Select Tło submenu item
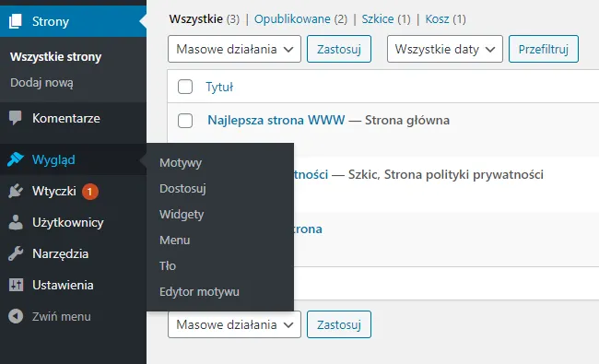The image size is (599, 364). [x=168, y=265]
